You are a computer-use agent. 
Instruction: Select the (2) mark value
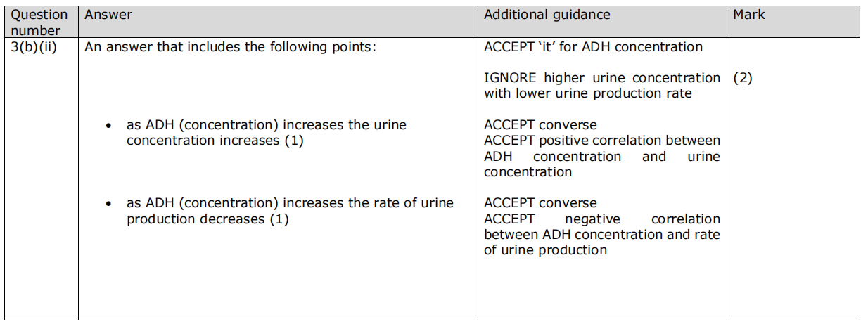(743, 78)
